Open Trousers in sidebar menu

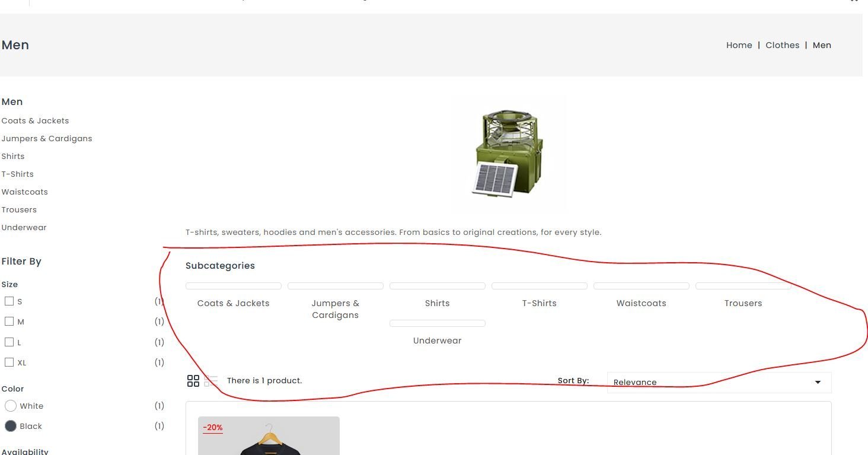19,209
